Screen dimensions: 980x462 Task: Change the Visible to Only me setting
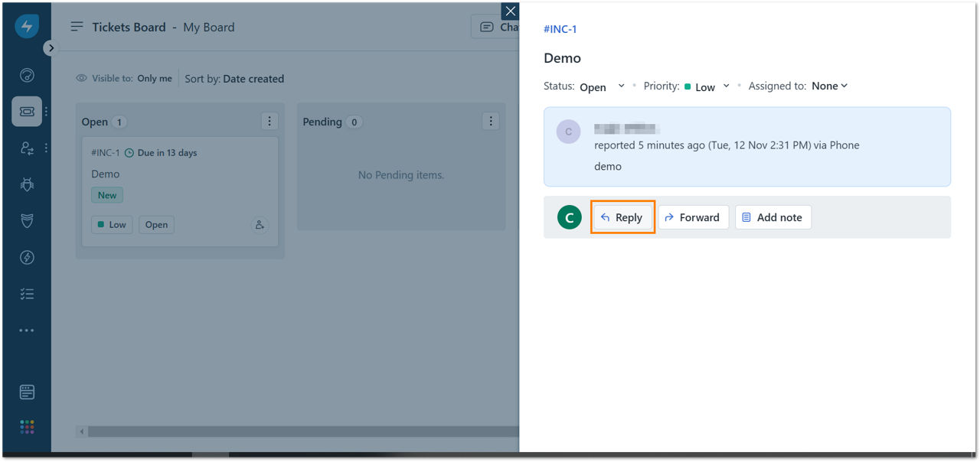pos(155,78)
